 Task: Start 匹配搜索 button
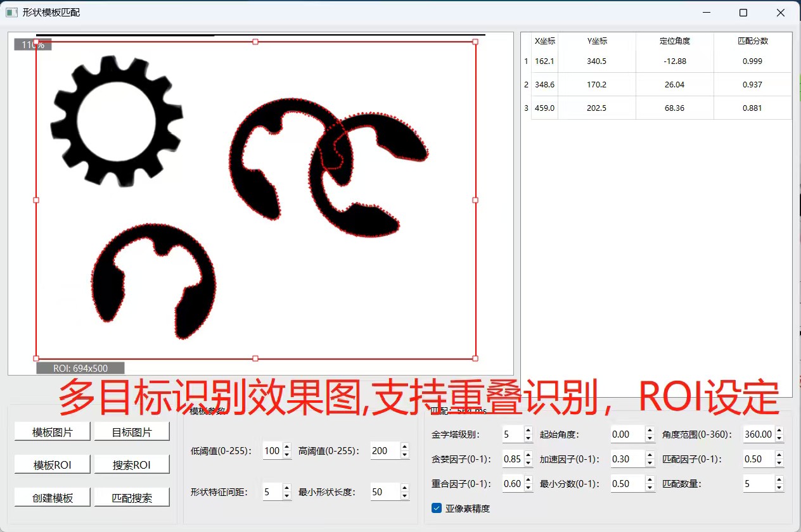pyautogui.click(x=132, y=497)
